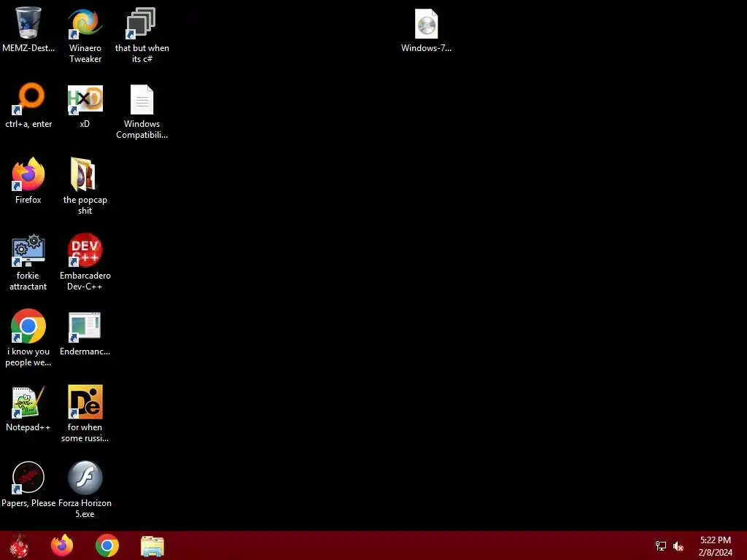Launch Google Chrome from the taskbar
This screenshot has height=560, width=747.
pyautogui.click(x=107, y=545)
